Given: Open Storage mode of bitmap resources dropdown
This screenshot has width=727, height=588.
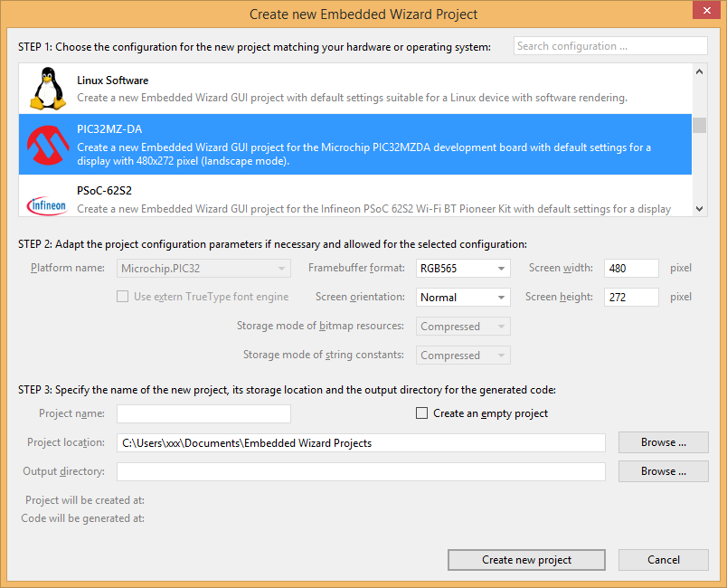Looking at the screenshot, I should 463,327.
